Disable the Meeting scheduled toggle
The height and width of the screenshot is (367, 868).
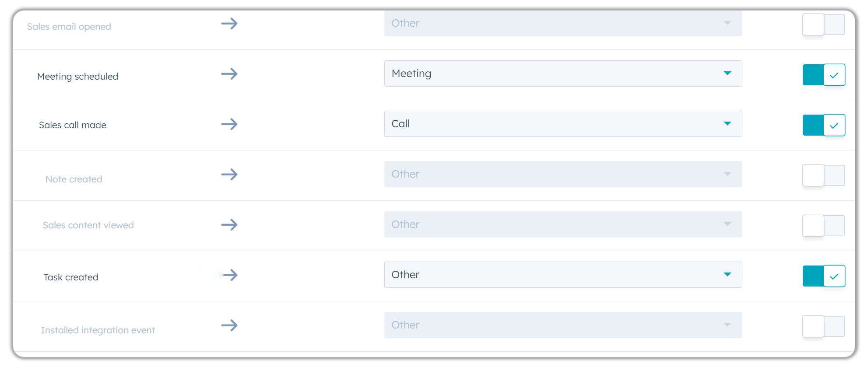point(823,75)
